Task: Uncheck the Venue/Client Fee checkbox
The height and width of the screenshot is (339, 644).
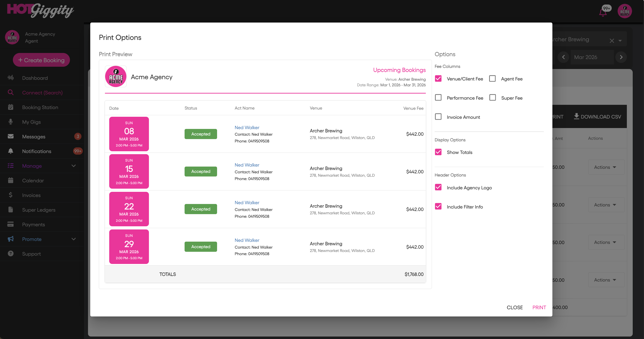Action: tap(438, 79)
